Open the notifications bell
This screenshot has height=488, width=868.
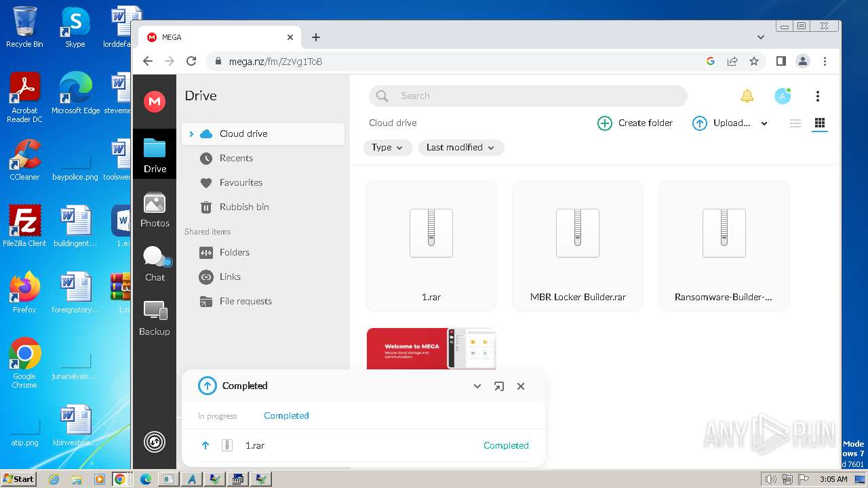pos(747,96)
